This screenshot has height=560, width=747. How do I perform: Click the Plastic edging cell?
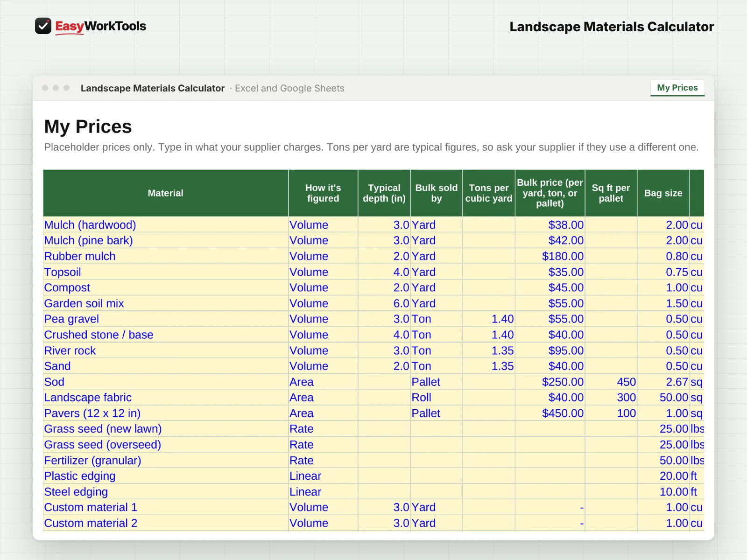(x=166, y=476)
